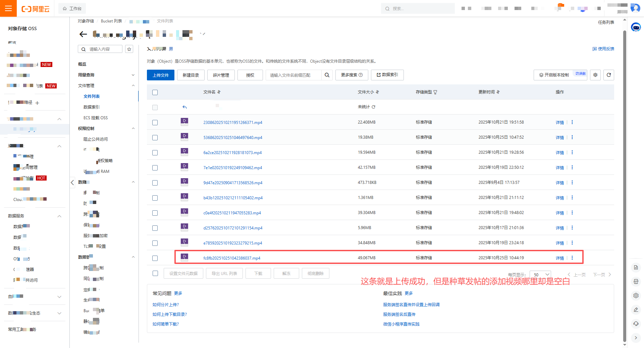Screen dimensions: 644x348
Task: Refresh the uncounted file size statistic icon
Action: 374,107
